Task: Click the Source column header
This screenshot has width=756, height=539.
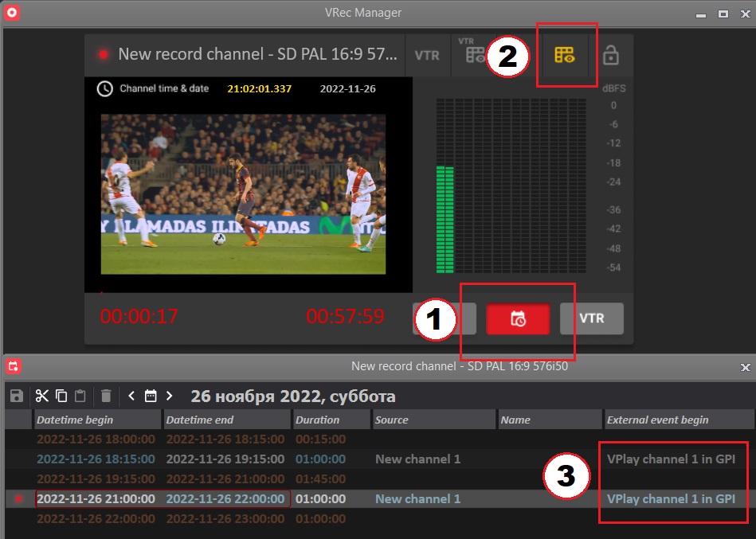Action: coord(434,420)
